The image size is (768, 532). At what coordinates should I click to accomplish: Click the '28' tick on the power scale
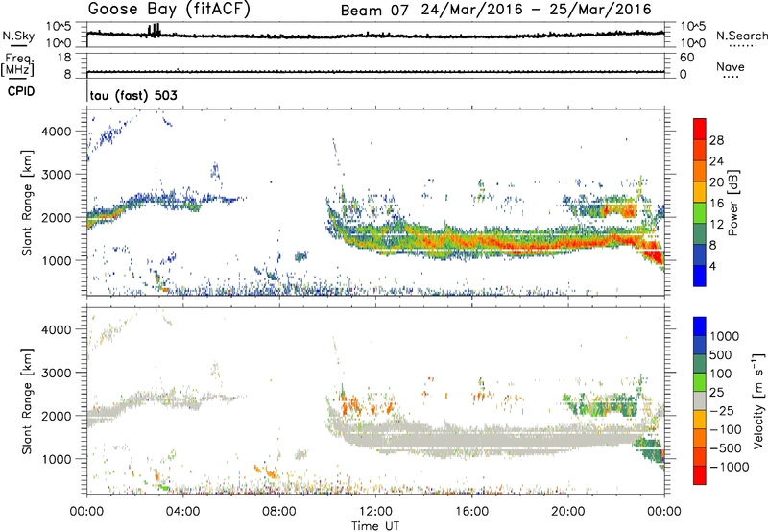click(716, 140)
